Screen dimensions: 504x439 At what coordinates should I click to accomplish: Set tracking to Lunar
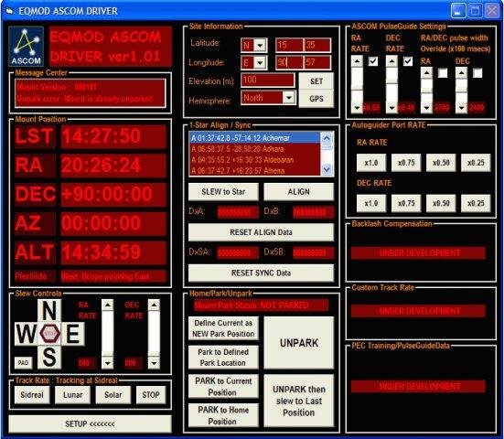[x=72, y=395]
